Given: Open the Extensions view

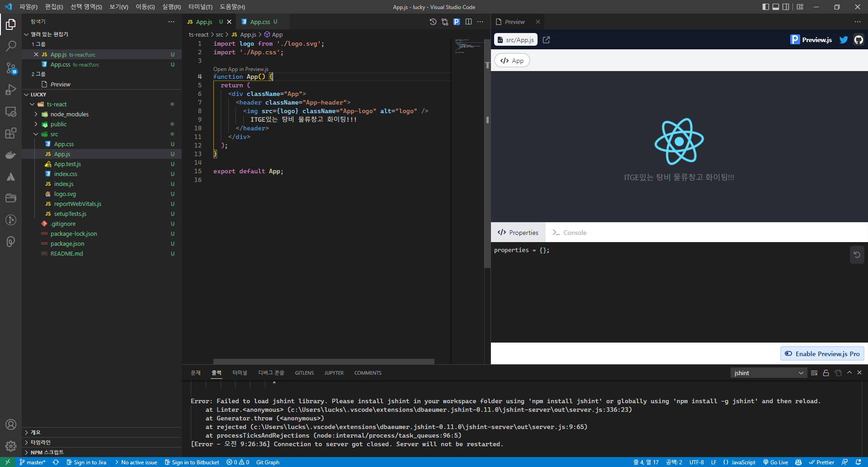Looking at the screenshot, I should (x=11, y=133).
